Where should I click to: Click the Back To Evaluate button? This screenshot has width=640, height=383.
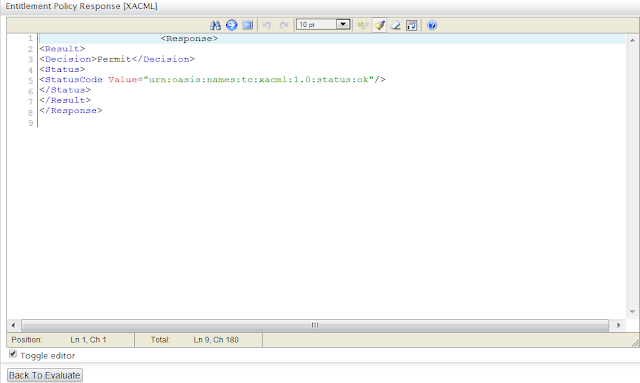45,375
